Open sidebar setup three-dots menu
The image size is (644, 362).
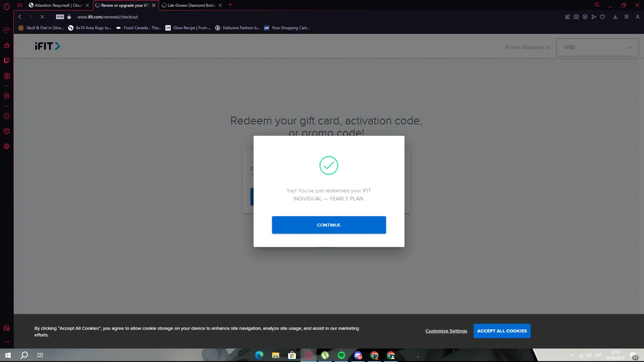tap(6, 342)
